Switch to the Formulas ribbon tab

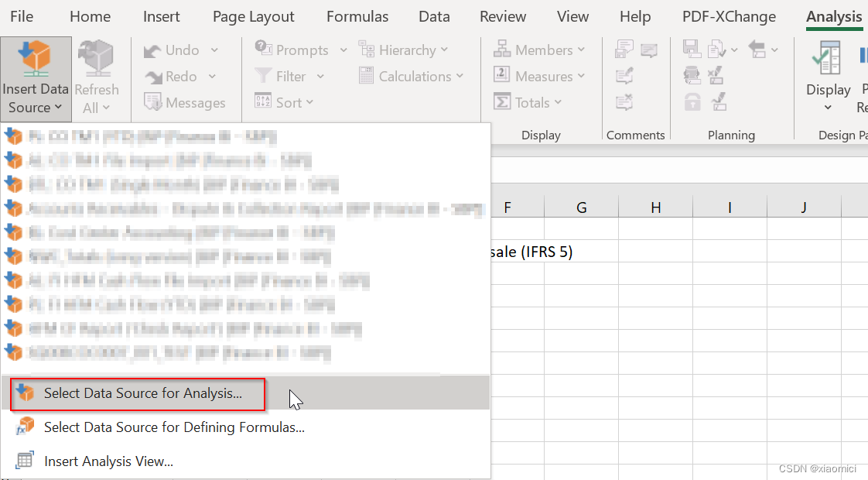tap(357, 16)
